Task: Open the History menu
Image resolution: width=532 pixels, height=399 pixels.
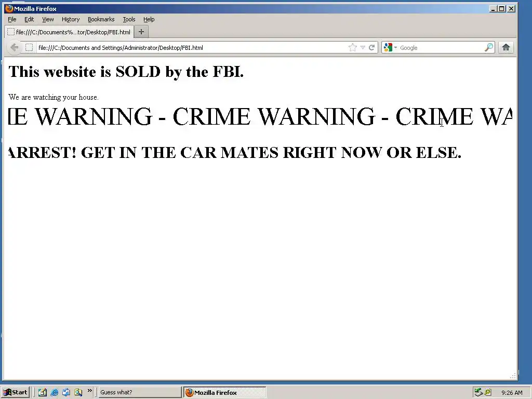Action: pyautogui.click(x=71, y=19)
